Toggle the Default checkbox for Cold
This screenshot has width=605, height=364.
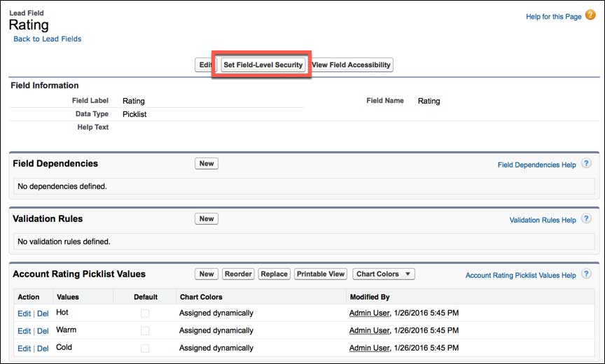coord(145,348)
